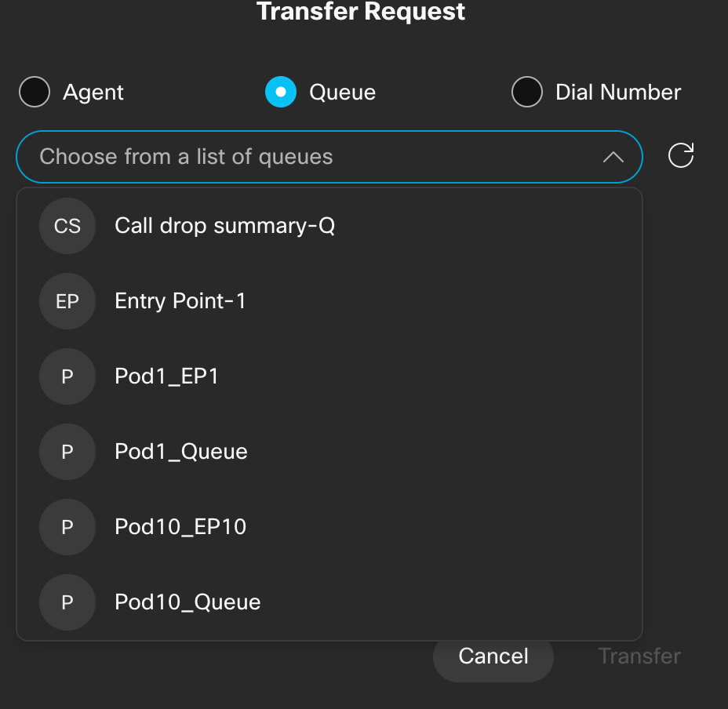Click the P avatar beside Pod1_EP1
Screen dimensions: 728x709
point(67,376)
